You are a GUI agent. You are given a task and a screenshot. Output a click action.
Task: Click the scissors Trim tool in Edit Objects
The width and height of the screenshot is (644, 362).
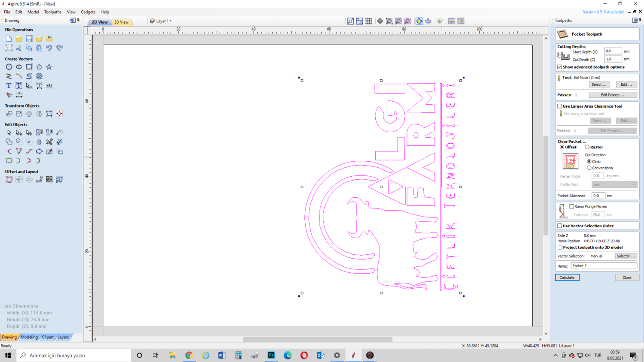pyautogui.click(x=49, y=142)
